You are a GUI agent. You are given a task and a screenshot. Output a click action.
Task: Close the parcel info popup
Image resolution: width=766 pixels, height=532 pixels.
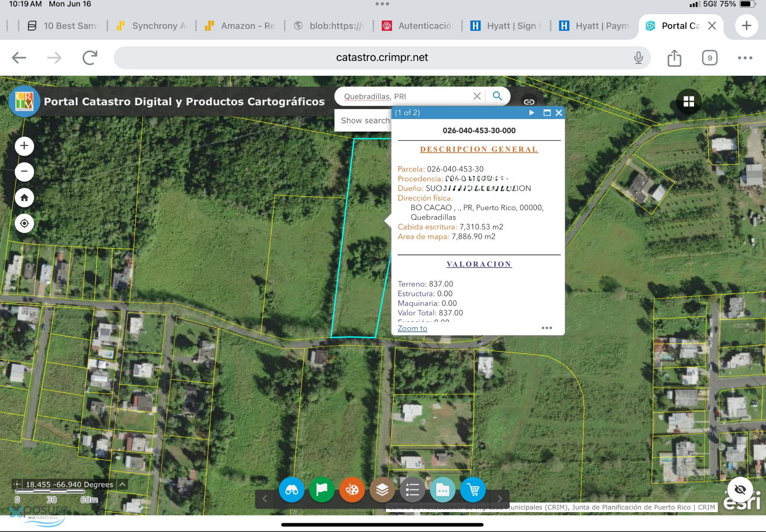559,113
